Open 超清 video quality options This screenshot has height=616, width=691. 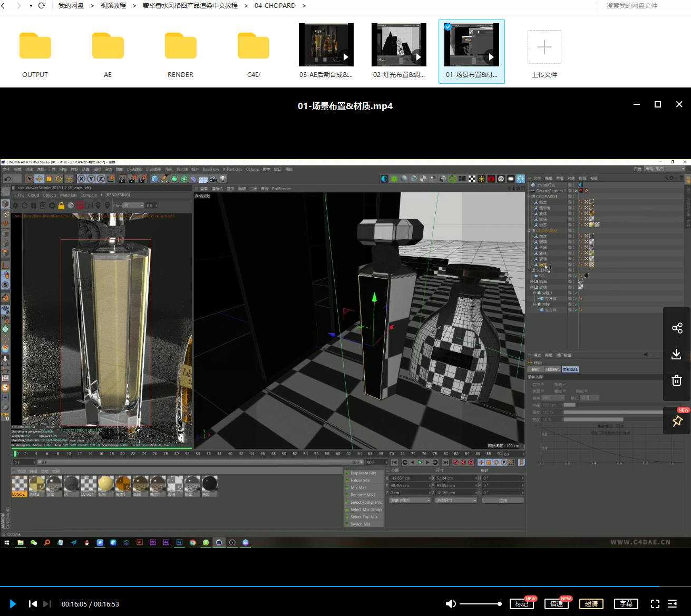coord(591,604)
